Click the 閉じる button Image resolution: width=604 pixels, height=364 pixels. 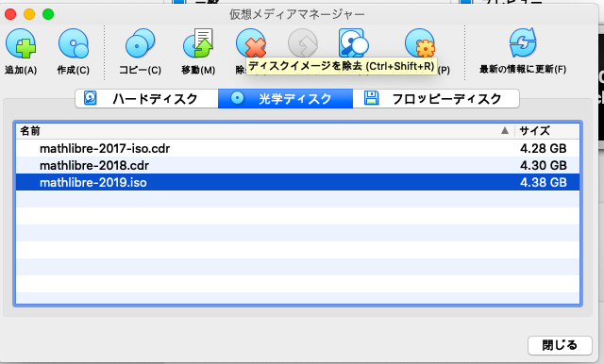click(x=560, y=345)
